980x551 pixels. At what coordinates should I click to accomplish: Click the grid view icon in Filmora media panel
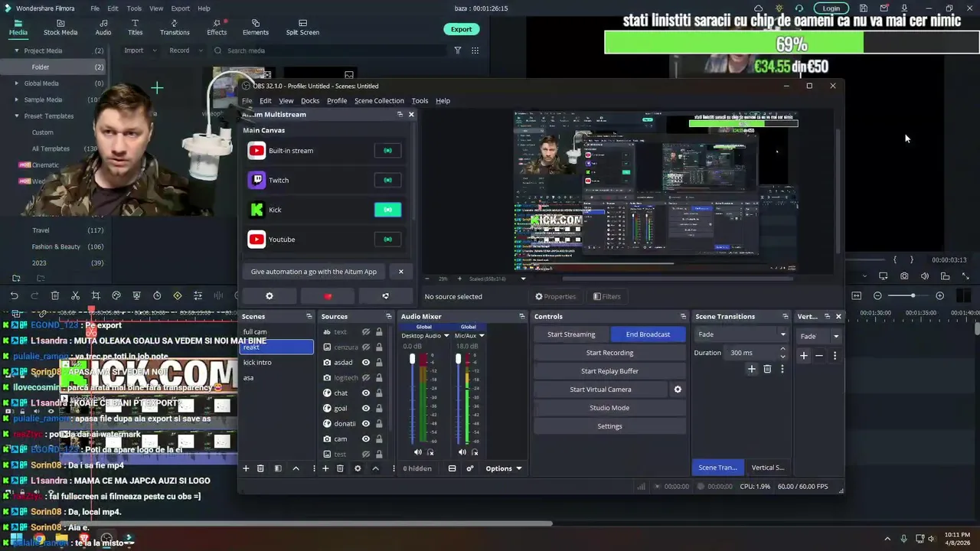click(x=475, y=51)
